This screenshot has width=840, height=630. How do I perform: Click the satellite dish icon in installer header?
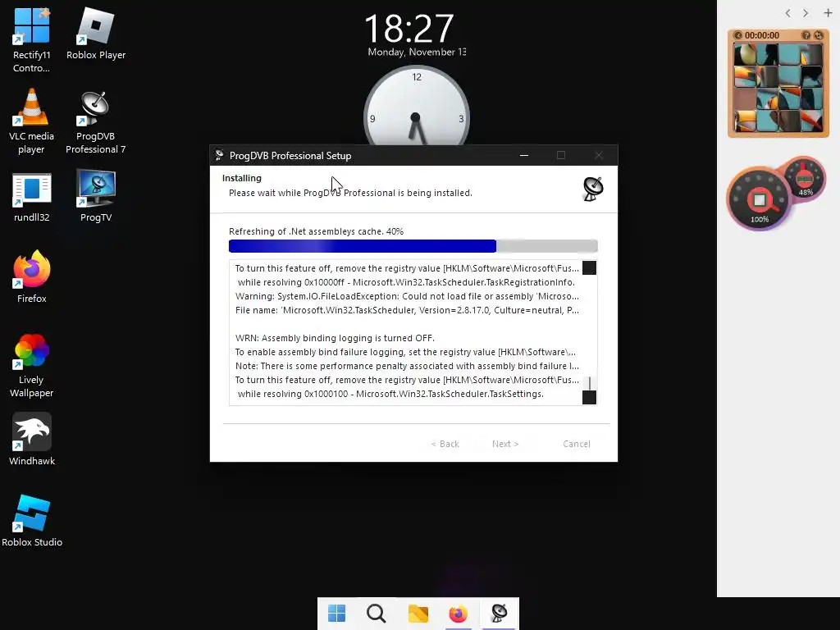593,189
